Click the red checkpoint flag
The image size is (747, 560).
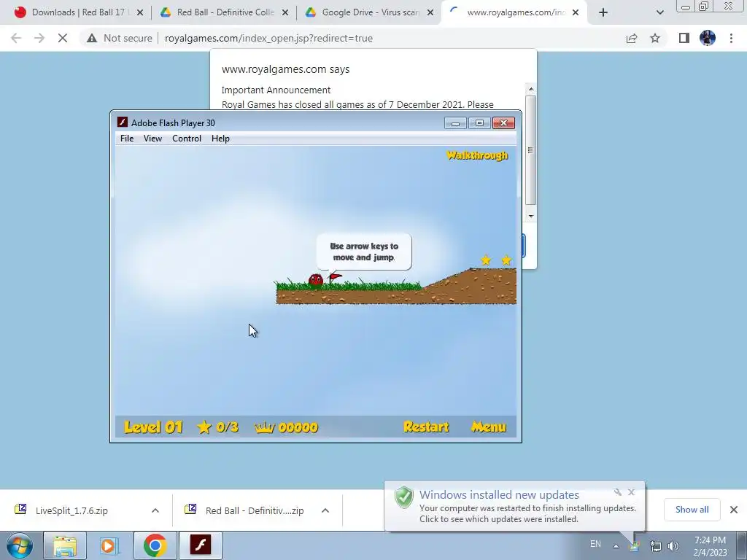point(335,278)
